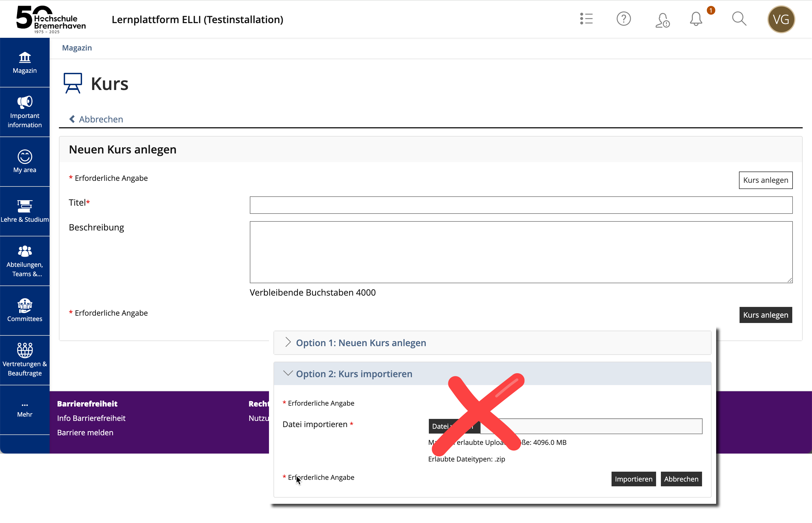Viewport: 812px width, 523px height.
Task: Click into the Titel input field
Action: [520, 205]
